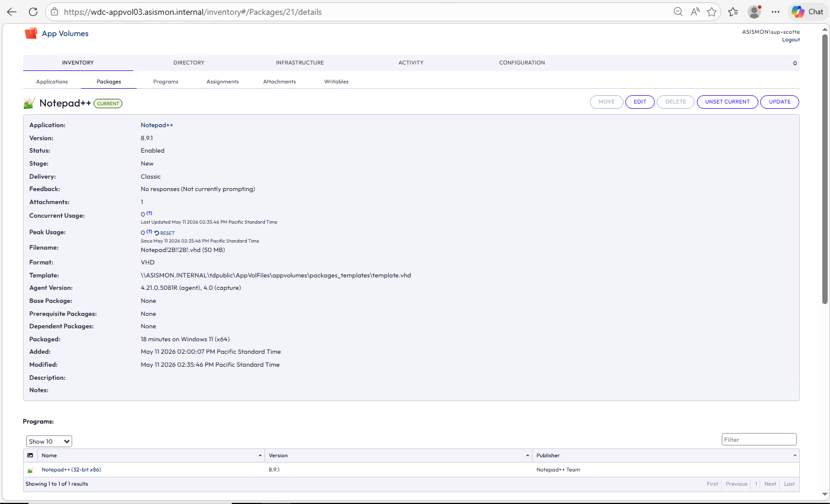Click the Notepad++ package icon beside the title
The width and height of the screenshot is (830, 504).
pyautogui.click(x=29, y=104)
